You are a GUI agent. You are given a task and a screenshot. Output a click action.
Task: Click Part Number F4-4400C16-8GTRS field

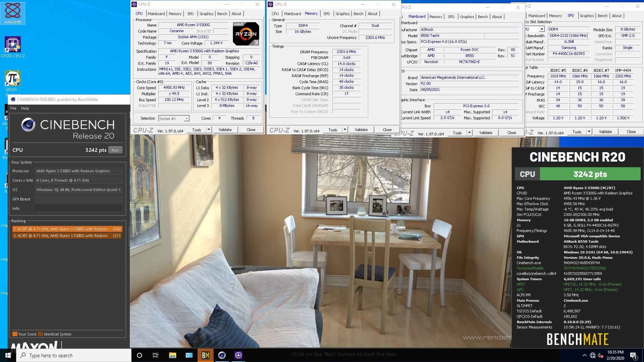[569, 54]
